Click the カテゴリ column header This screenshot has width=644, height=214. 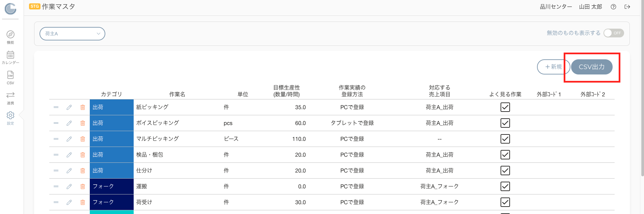[x=111, y=94]
